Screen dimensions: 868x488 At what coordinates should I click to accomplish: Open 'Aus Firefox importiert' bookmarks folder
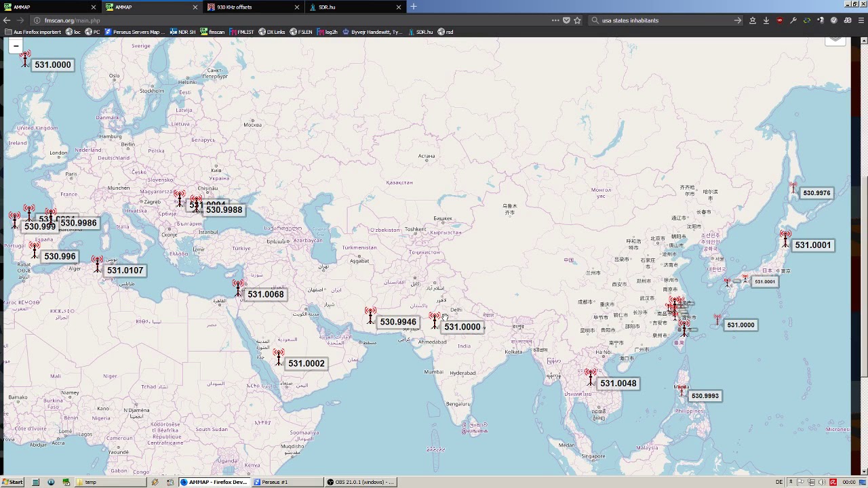[x=33, y=32]
